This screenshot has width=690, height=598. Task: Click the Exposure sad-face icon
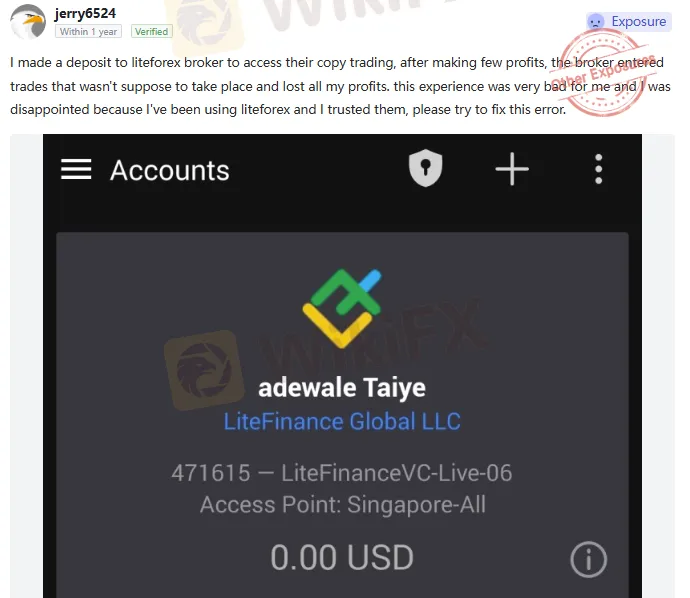(x=596, y=22)
